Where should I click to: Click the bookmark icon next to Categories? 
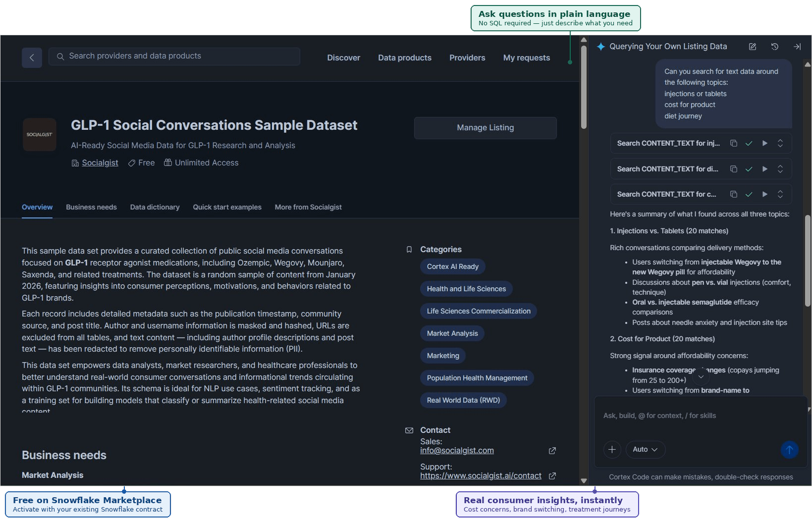click(409, 250)
